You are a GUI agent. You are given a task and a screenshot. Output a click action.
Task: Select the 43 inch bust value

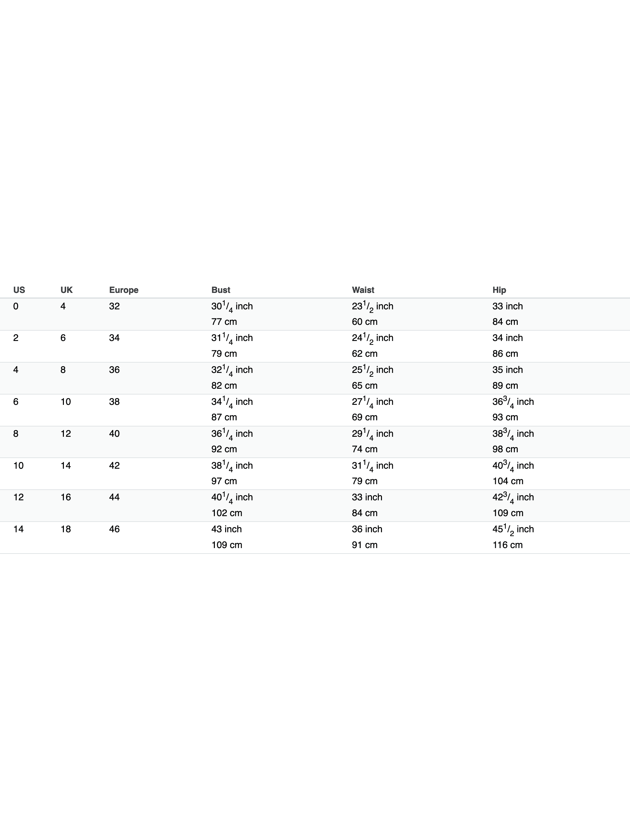226,529
